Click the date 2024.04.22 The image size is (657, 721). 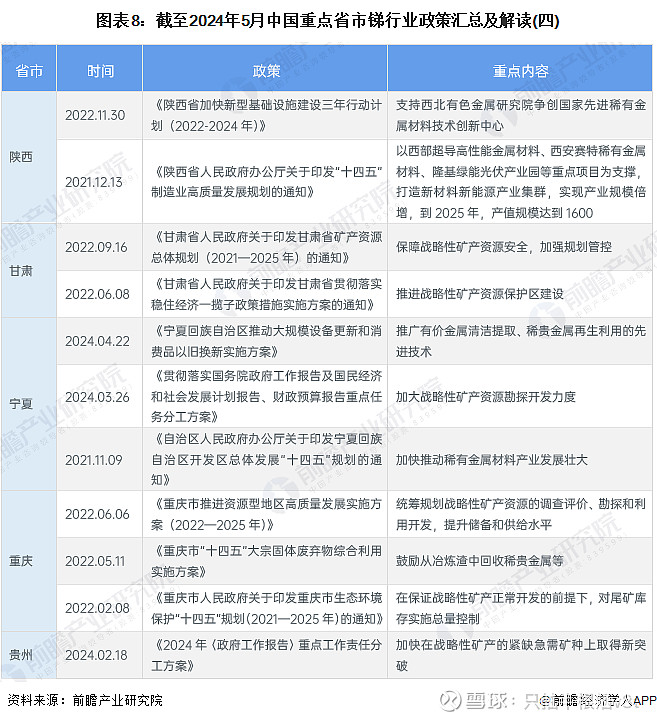(97, 341)
